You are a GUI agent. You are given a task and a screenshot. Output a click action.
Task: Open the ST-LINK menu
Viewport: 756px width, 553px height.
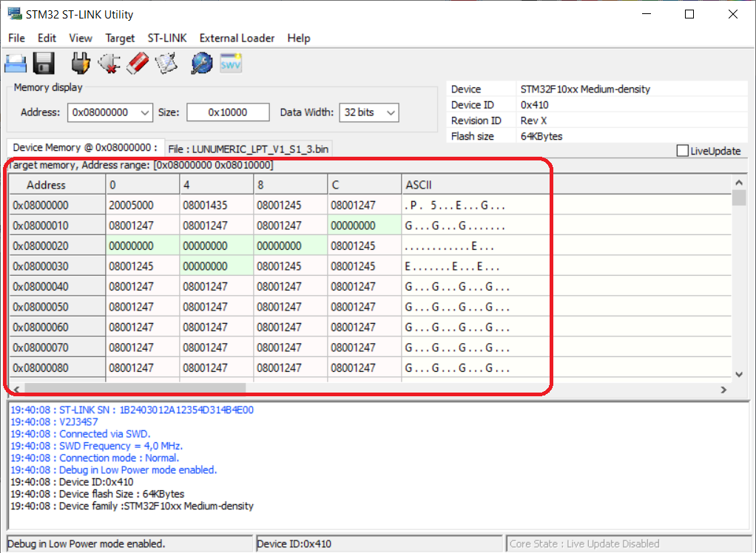(167, 38)
